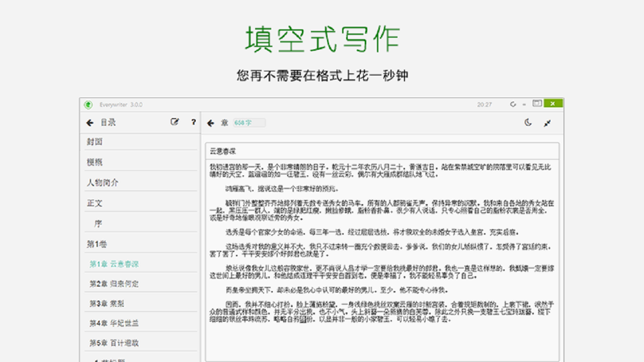Collapse the chapter list under 第1卷

pyautogui.click(x=95, y=243)
